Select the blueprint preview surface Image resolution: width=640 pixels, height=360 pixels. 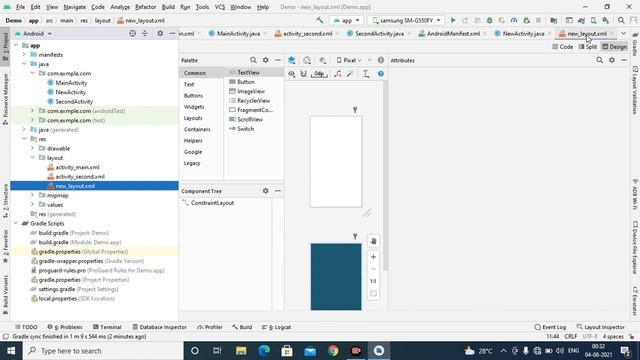(336, 277)
